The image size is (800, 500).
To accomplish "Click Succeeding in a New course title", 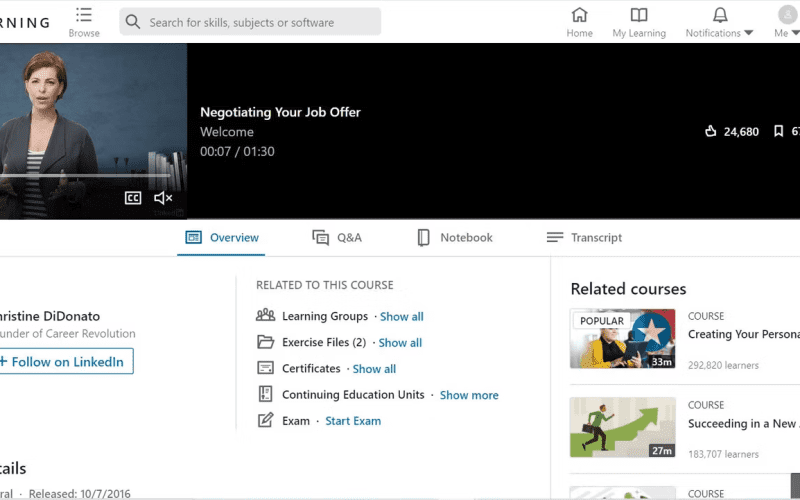I will tap(743, 423).
